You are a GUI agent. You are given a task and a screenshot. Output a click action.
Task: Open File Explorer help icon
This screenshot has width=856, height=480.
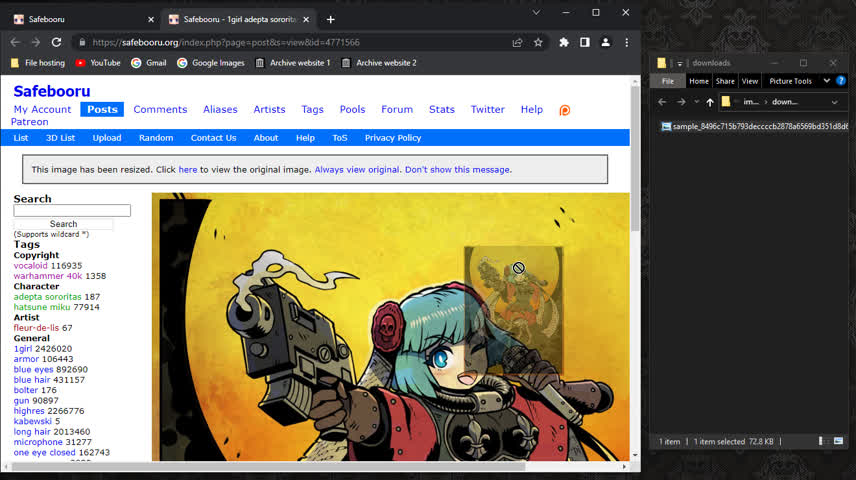click(841, 81)
